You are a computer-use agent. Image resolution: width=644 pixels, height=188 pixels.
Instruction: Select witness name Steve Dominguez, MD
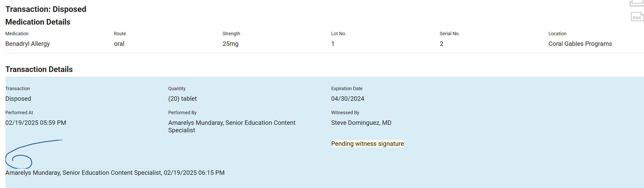pyautogui.click(x=361, y=123)
